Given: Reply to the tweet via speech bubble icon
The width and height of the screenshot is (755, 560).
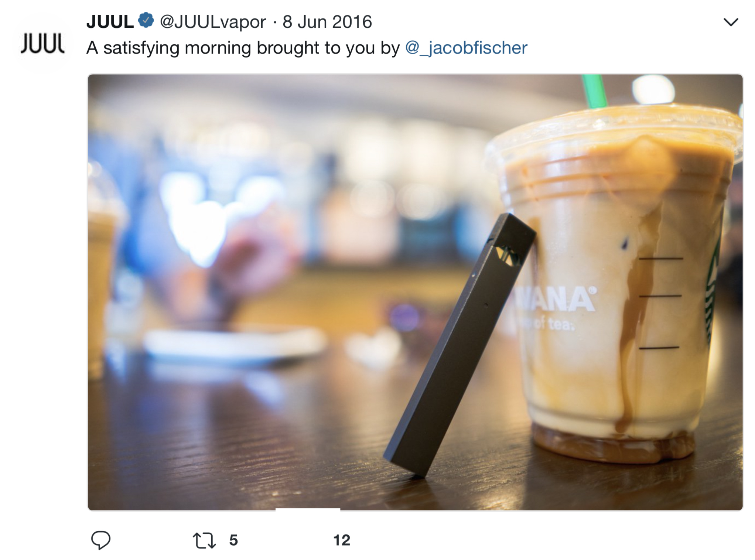Looking at the screenshot, I should [101, 540].
